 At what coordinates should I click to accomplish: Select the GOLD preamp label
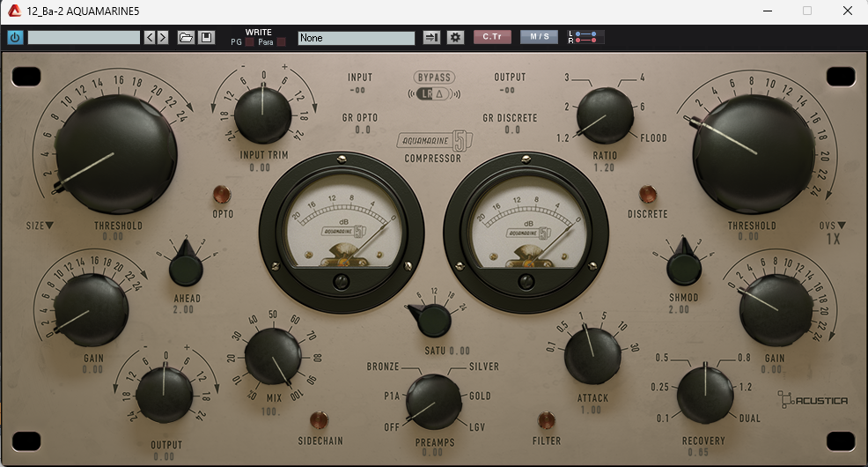click(x=480, y=397)
